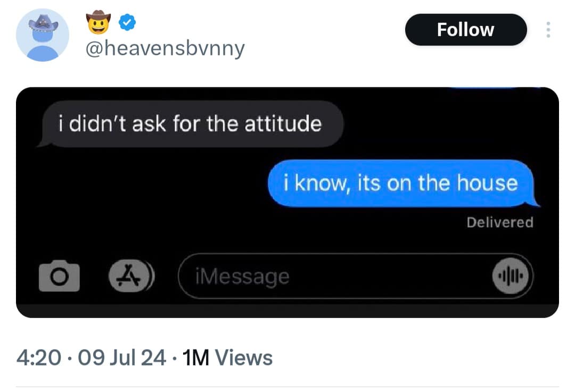
Task: Click the dark strip below the iMessage bar
Action: (x=287, y=310)
